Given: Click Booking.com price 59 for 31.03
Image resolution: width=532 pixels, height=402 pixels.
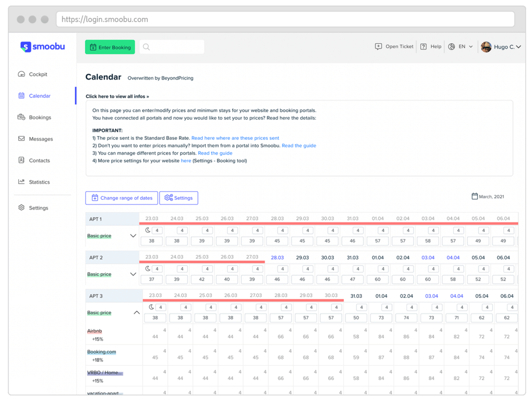Looking at the screenshot, I should pos(356,357).
